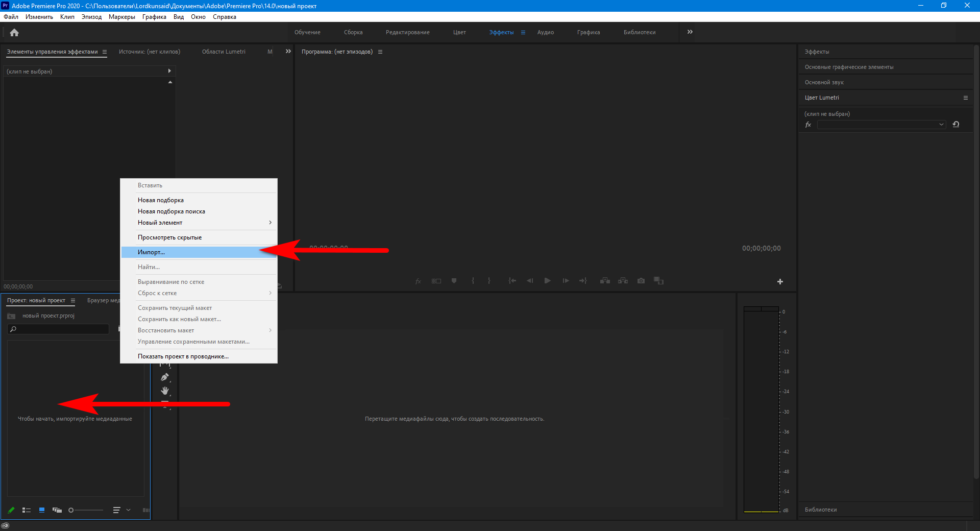This screenshot has height=531, width=980.
Task: Select the Pen tool
Action: (x=165, y=377)
